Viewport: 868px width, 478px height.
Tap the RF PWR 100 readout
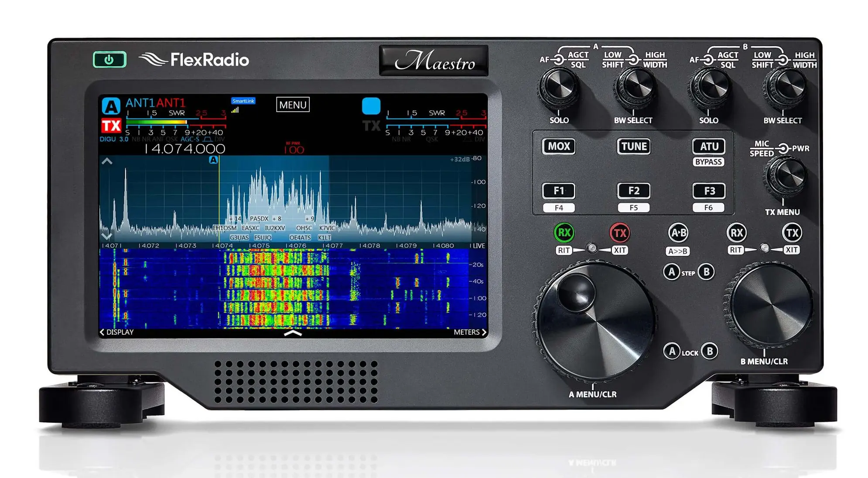(x=294, y=149)
